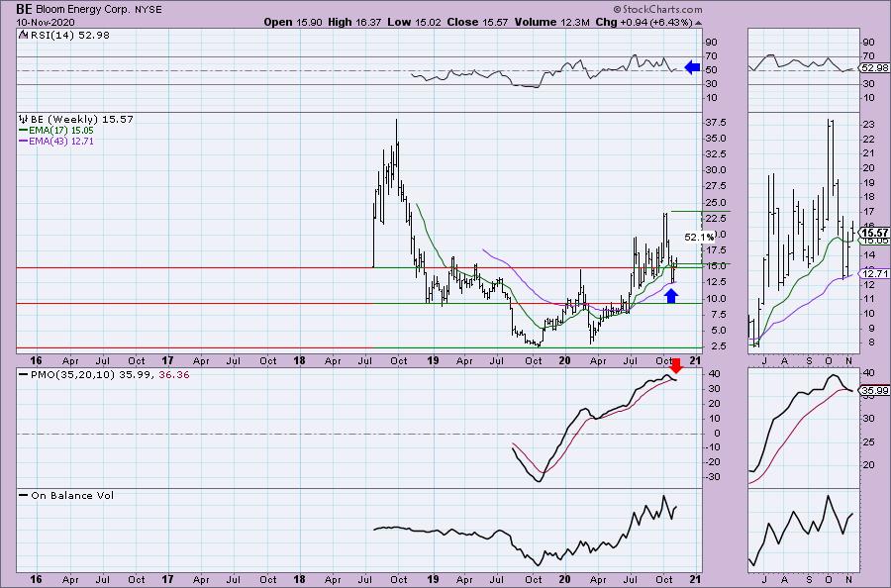Click the green EMA(17) legend line swatch
Image resolution: width=891 pixels, height=588 pixels.
pos(24,130)
